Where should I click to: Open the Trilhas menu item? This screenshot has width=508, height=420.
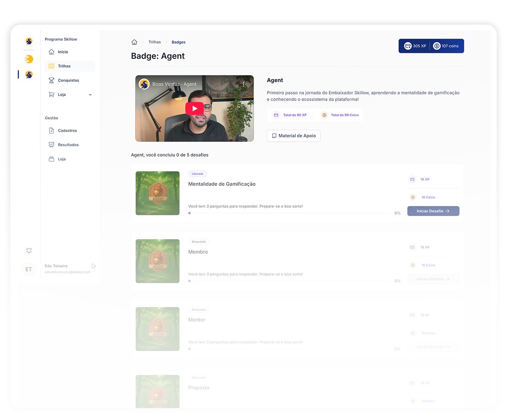pyautogui.click(x=70, y=66)
